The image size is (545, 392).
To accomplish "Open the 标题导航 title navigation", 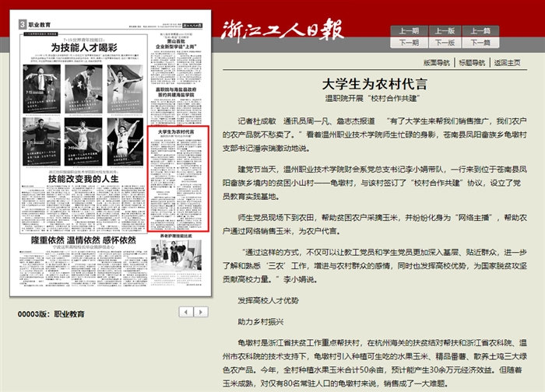I will click(471, 62).
